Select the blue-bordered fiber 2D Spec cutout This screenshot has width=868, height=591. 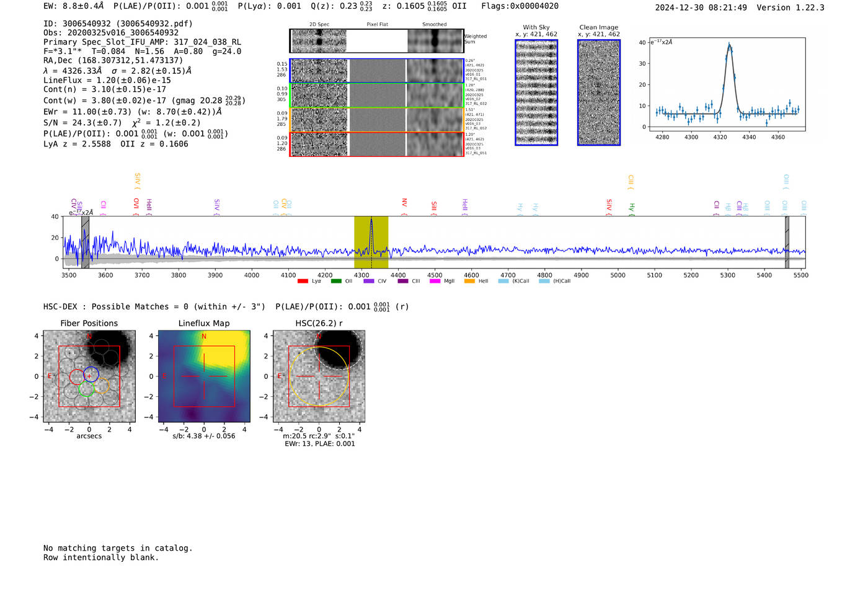pos(319,71)
